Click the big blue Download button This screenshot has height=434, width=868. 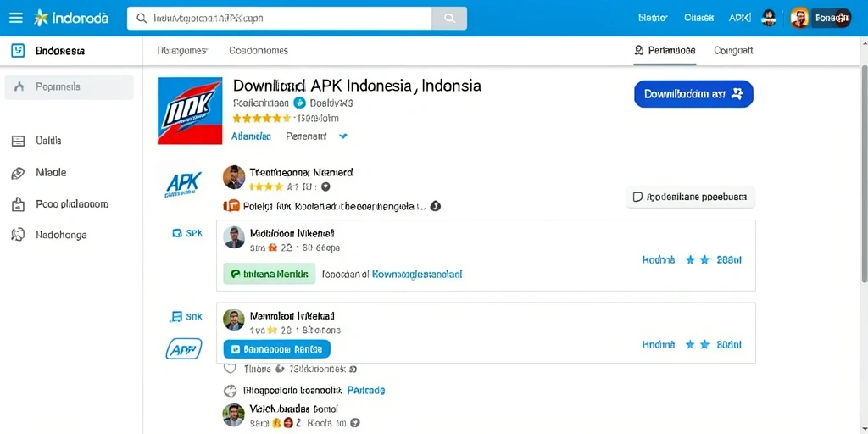[693, 94]
